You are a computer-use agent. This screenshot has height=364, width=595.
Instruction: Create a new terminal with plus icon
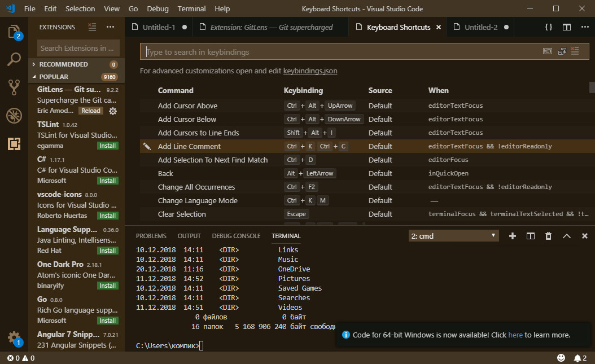(x=512, y=236)
